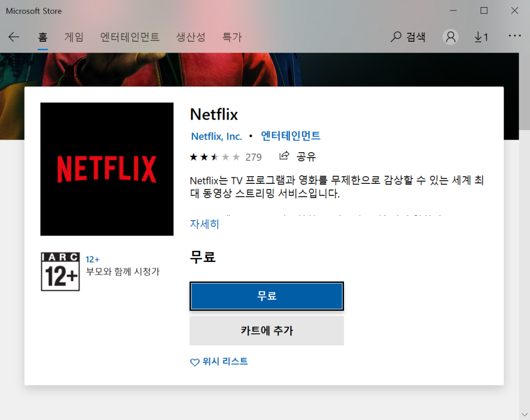Image resolution: width=530 pixels, height=420 pixels.
Task: Go back with the back arrow
Action: click(14, 37)
